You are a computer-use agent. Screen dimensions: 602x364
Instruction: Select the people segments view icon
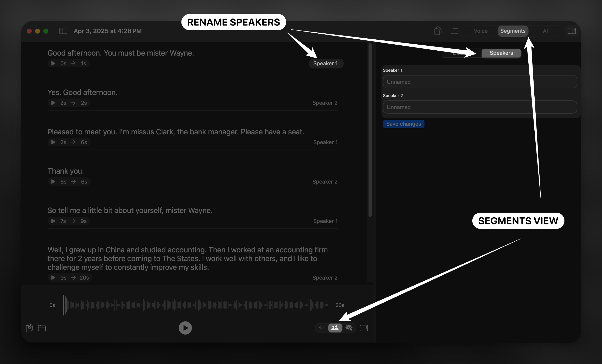coord(335,328)
